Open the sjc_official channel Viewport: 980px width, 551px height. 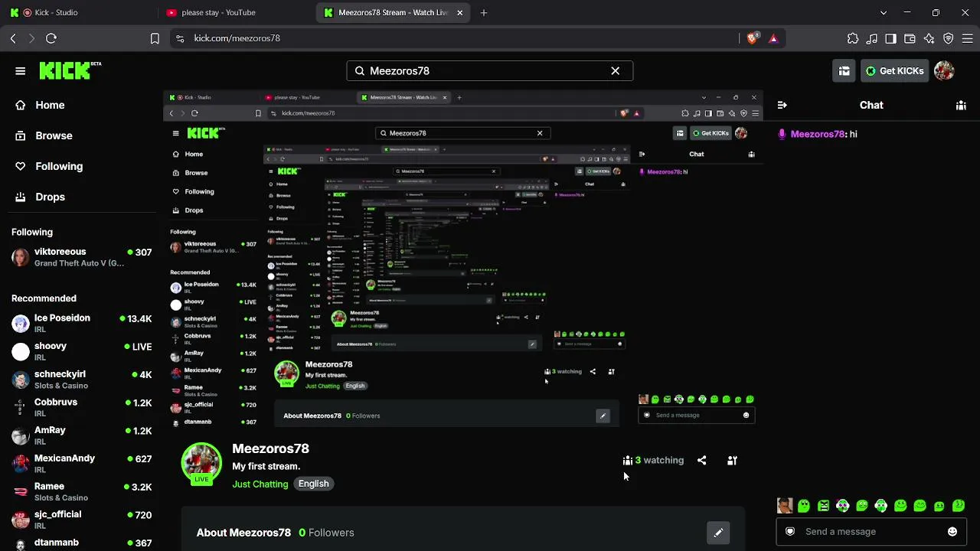[81, 520]
